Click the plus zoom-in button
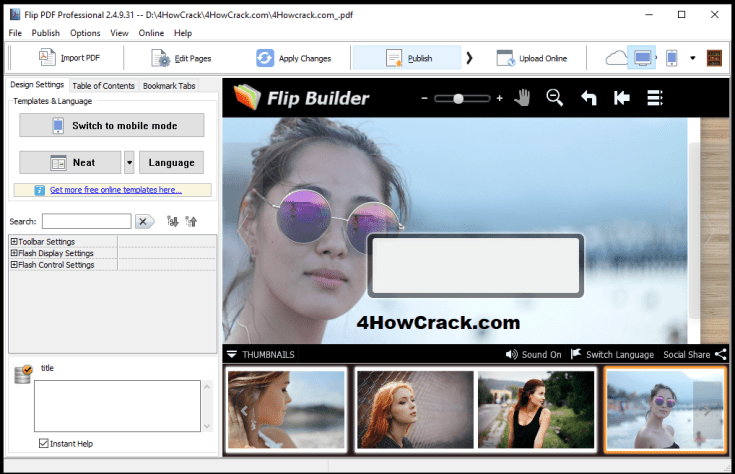 pyautogui.click(x=500, y=98)
